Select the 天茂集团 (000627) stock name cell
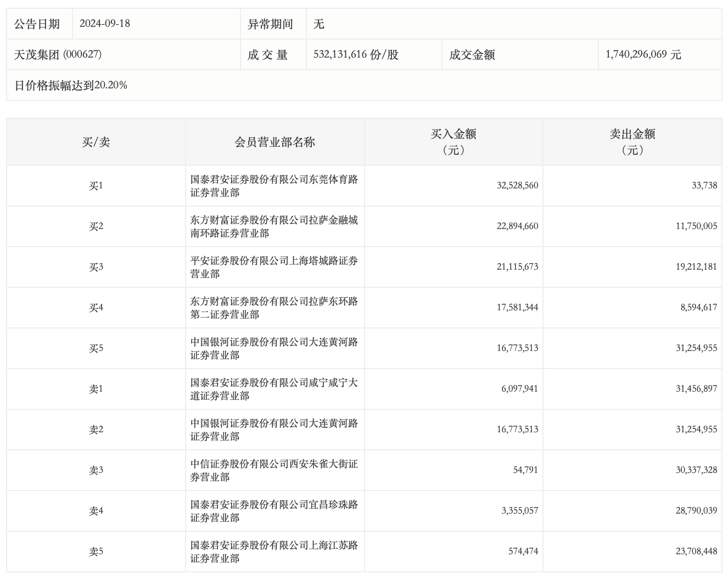728x579 pixels. 58,54
